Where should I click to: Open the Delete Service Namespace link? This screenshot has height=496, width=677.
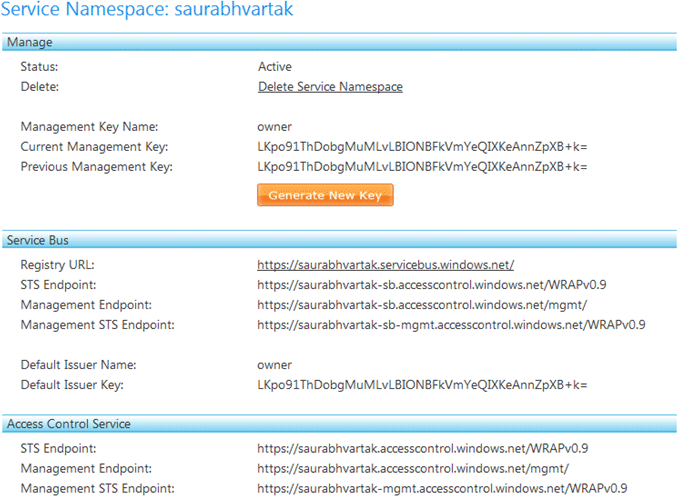coord(330,87)
